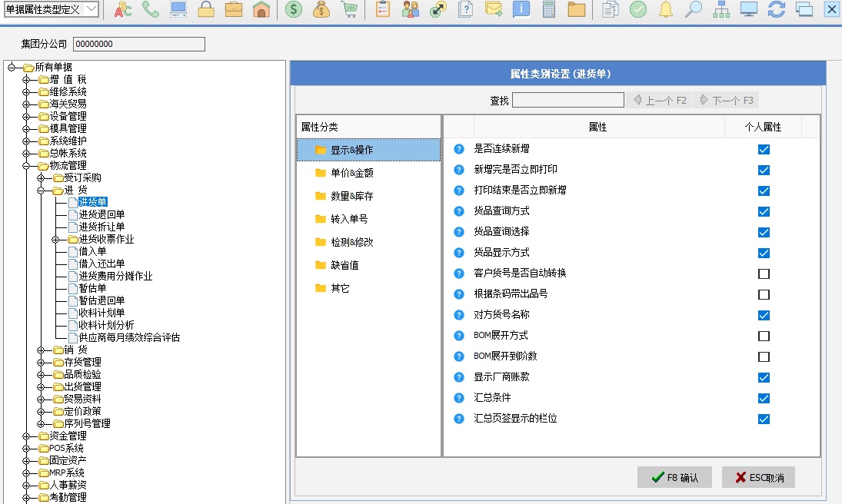The image size is (842, 504).
Task: Uncheck the 是否连续新增 checkbox
Action: 764,149
